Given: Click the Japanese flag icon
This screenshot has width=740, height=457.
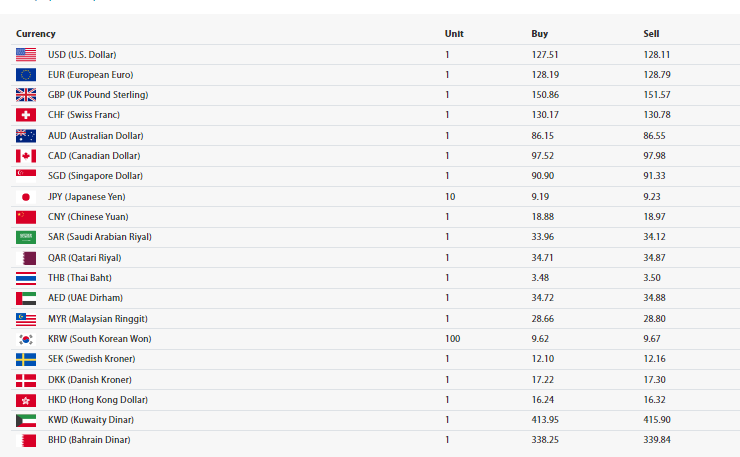Looking at the screenshot, I should [x=26, y=197].
